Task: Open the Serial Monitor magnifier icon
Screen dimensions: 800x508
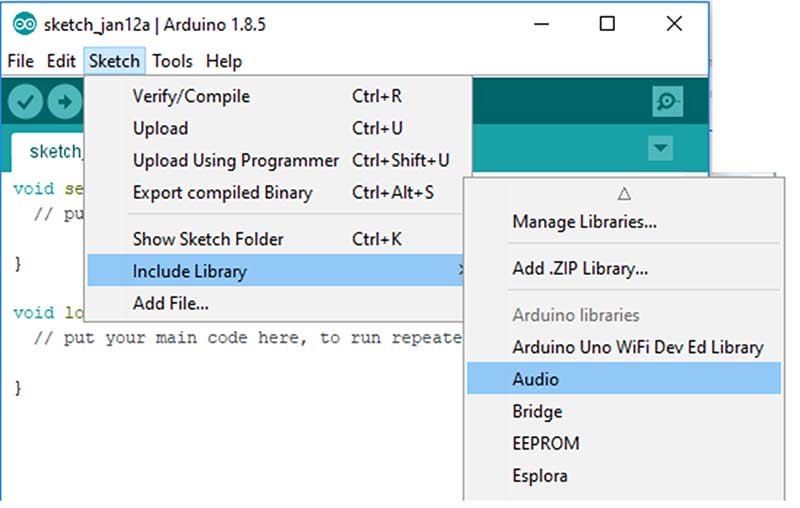Action: click(666, 101)
